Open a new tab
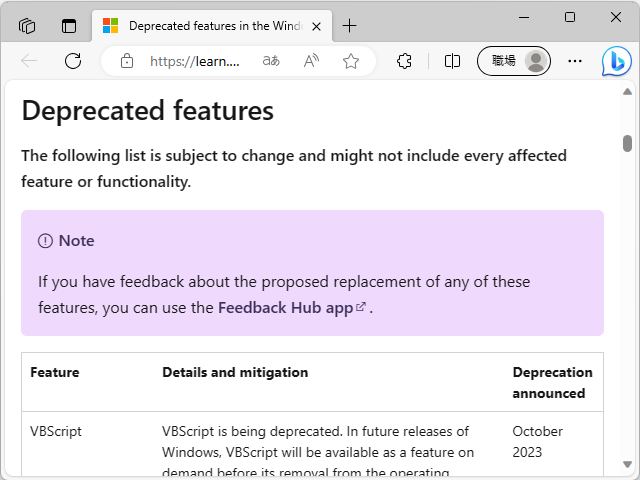The height and width of the screenshot is (480, 640). (x=349, y=26)
